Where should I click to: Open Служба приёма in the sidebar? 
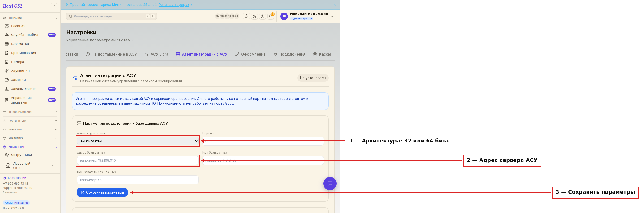tap(30, 35)
